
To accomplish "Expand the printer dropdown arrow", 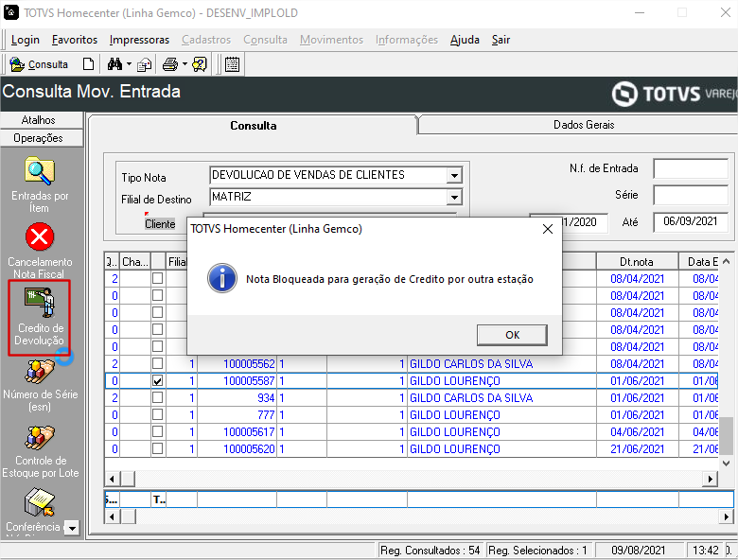I will pyautogui.click(x=184, y=64).
